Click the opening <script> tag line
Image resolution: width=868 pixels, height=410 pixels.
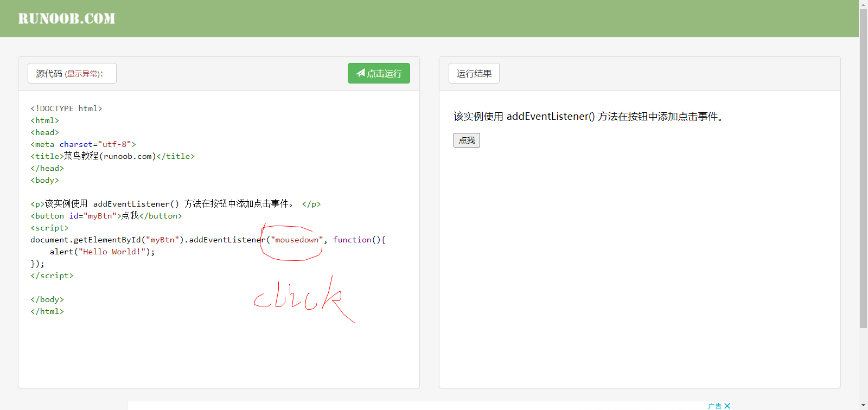tap(49, 228)
